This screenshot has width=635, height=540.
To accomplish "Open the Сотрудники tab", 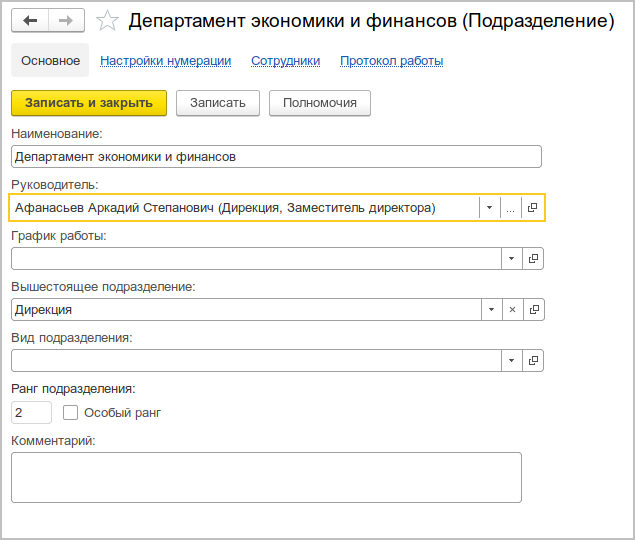I will tap(285, 61).
